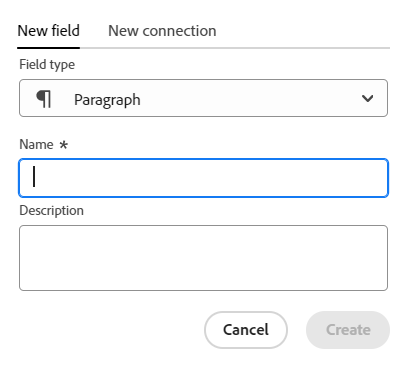This screenshot has width=412, height=372.
Task: Click the blank middle of the Field type combo box
Action: click(x=250, y=98)
